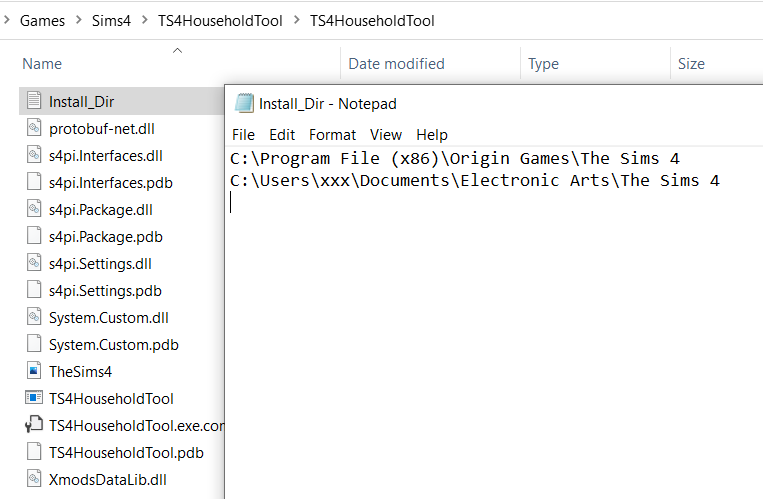Open the View menu in Notepad
Image resolution: width=763 pixels, height=499 pixels.
click(x=386, y=135)
